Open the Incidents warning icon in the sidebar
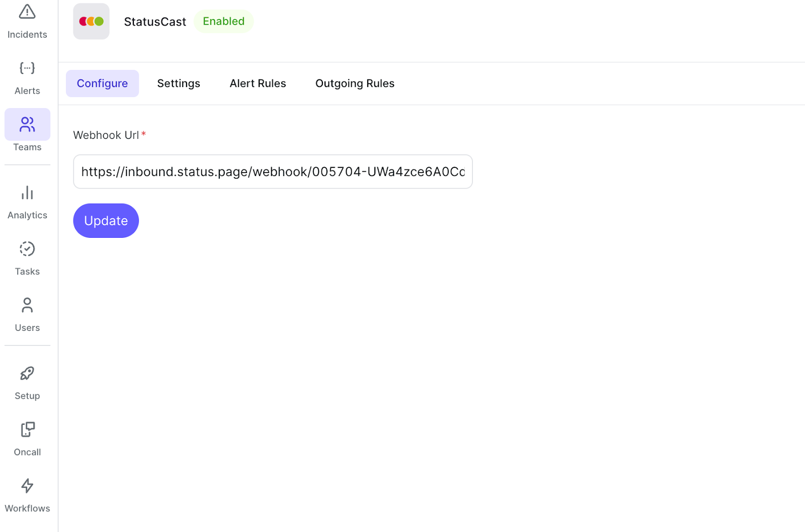 pyautogui.click(x=27, y=12)
